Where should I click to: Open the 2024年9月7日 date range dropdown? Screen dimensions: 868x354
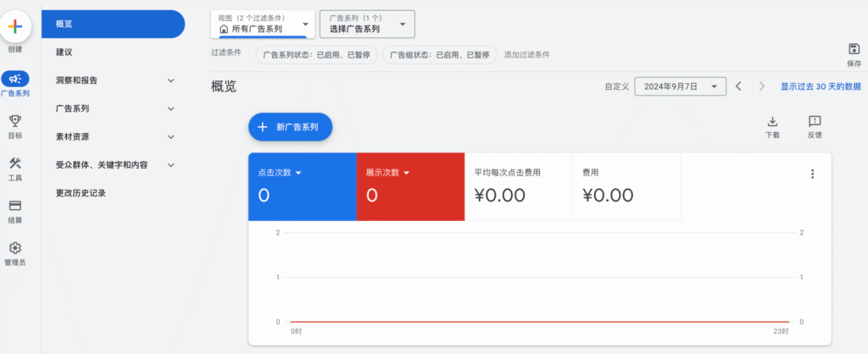(681, 86)
